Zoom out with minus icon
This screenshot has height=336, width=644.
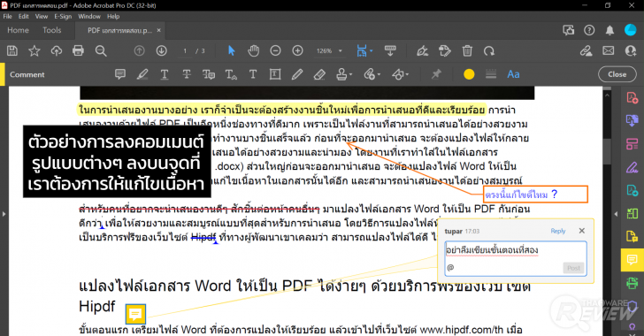tap(275, 51)
